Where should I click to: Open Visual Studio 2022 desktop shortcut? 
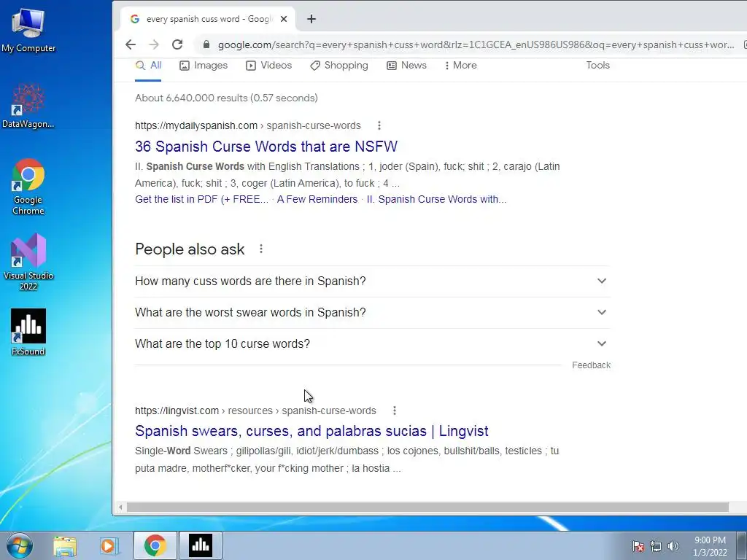[28, 262]
